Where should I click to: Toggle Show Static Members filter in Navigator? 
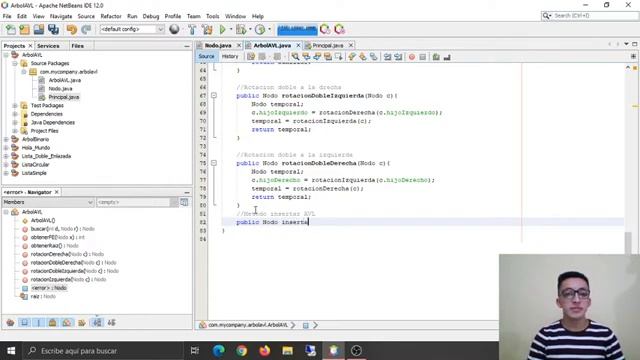pos(39,323)
